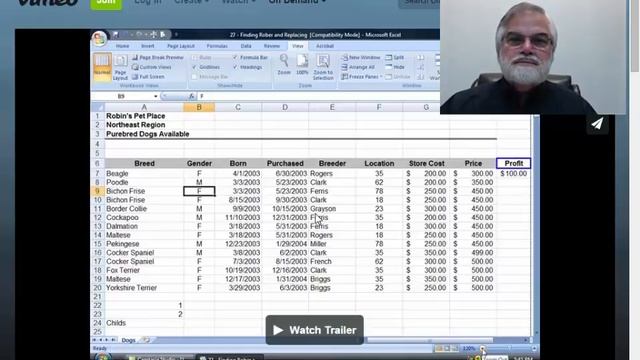The image size is (640, 360).
Task: Click into the formula bar field
Action: tap(318, 96)
